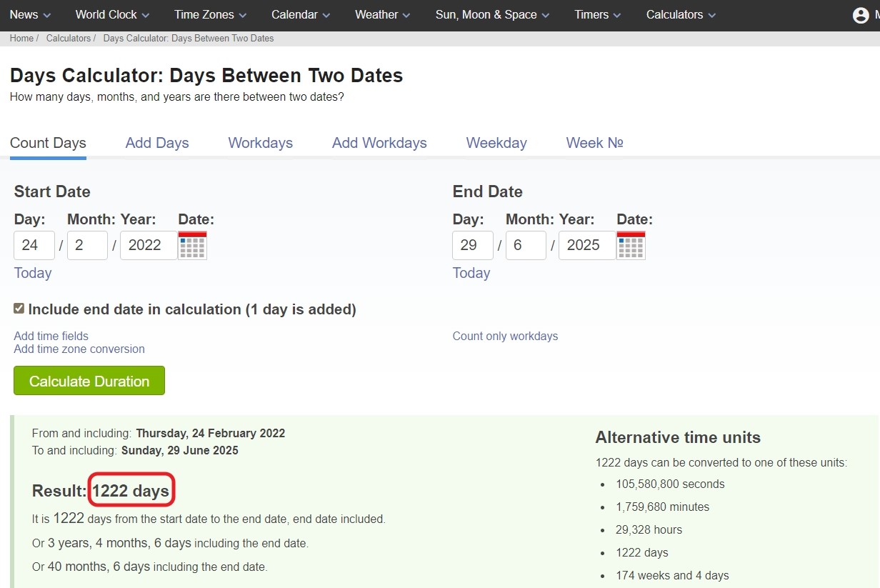Switch to the Add Workdays tab

coord(379,143)
